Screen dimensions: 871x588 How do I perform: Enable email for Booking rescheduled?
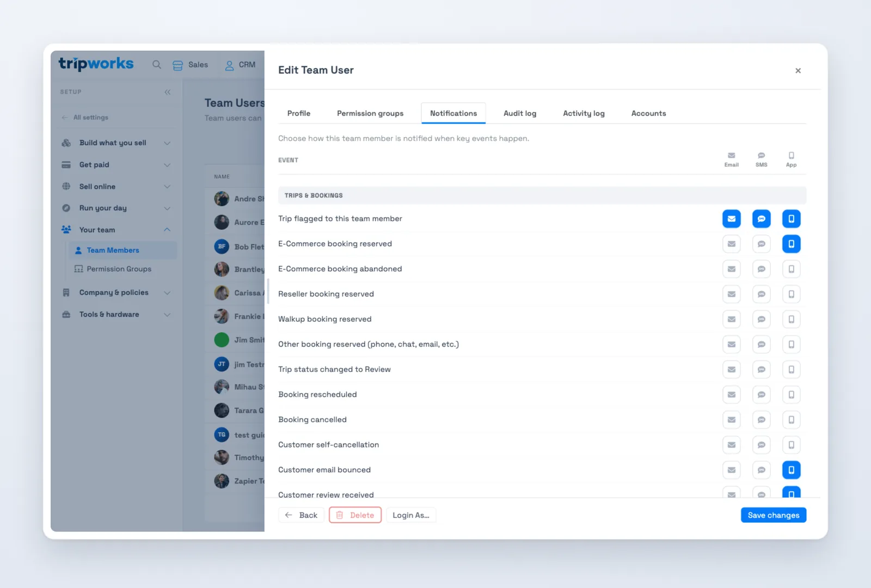pyautogui.click(x=732, y=395)
